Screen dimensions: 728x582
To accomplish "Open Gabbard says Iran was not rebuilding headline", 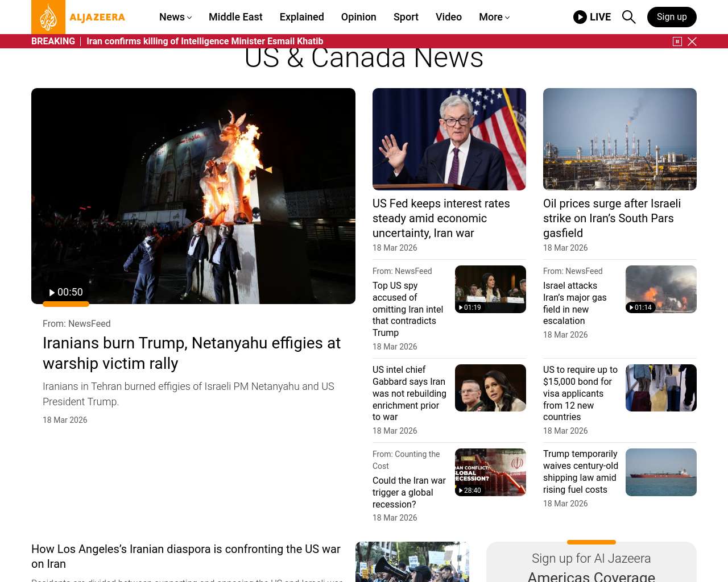I will (x=409, y=393).
